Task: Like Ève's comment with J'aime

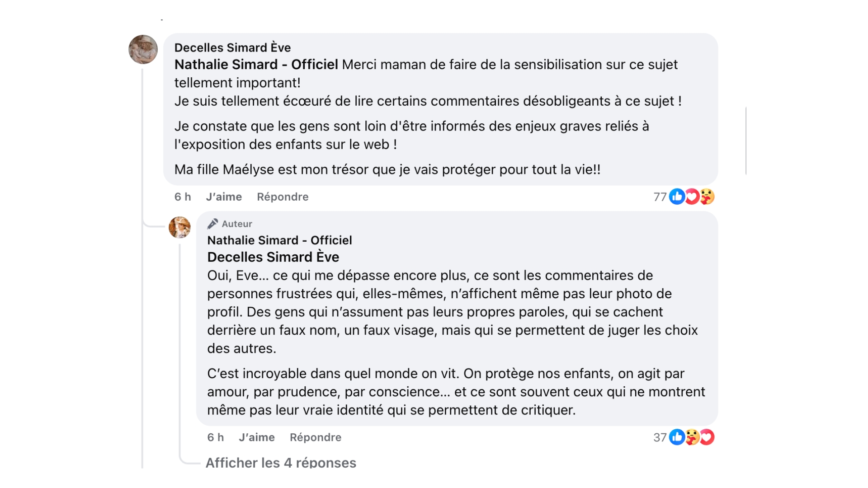Action: tap(224, 197)
